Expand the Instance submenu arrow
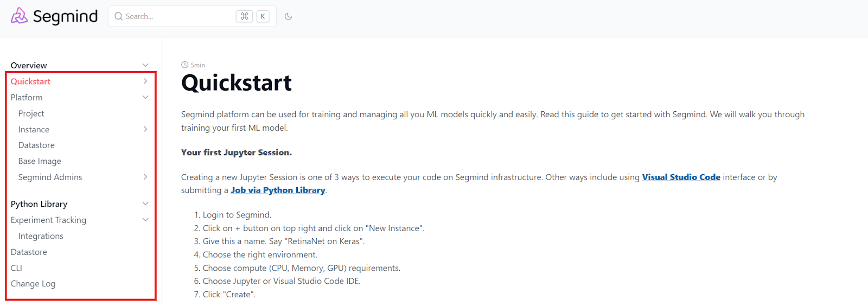 tap(145, 129)
